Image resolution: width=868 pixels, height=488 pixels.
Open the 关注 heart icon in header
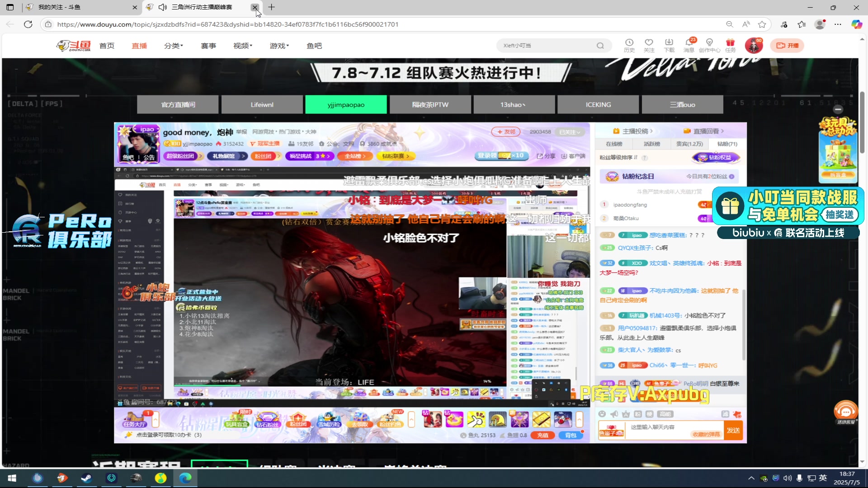pyautogui.click(x=649, y=45)
